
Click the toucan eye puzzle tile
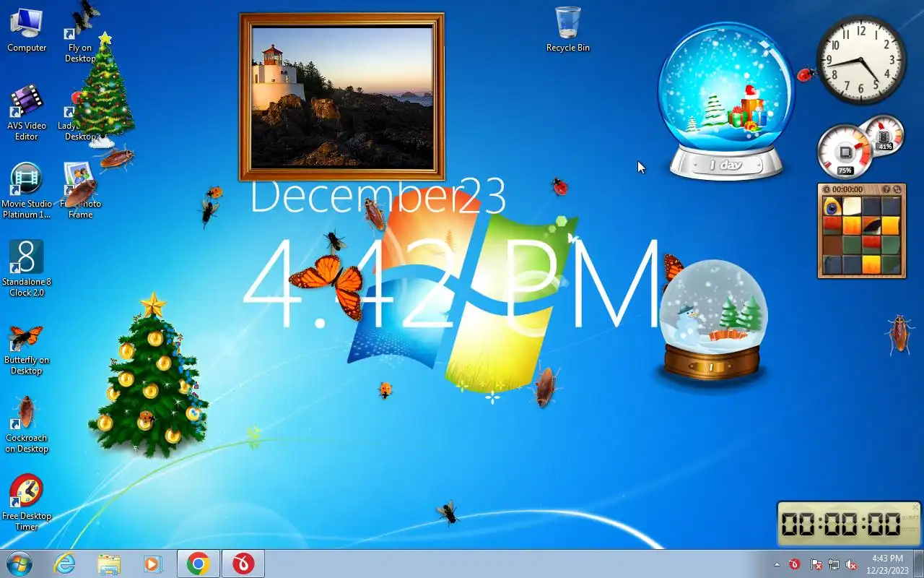pyautogui.click(x=832, y=207)
